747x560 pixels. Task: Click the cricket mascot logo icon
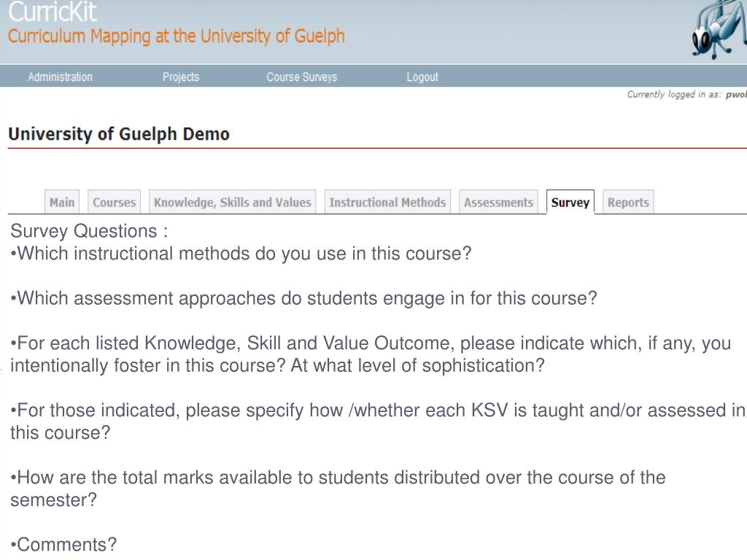719,29
